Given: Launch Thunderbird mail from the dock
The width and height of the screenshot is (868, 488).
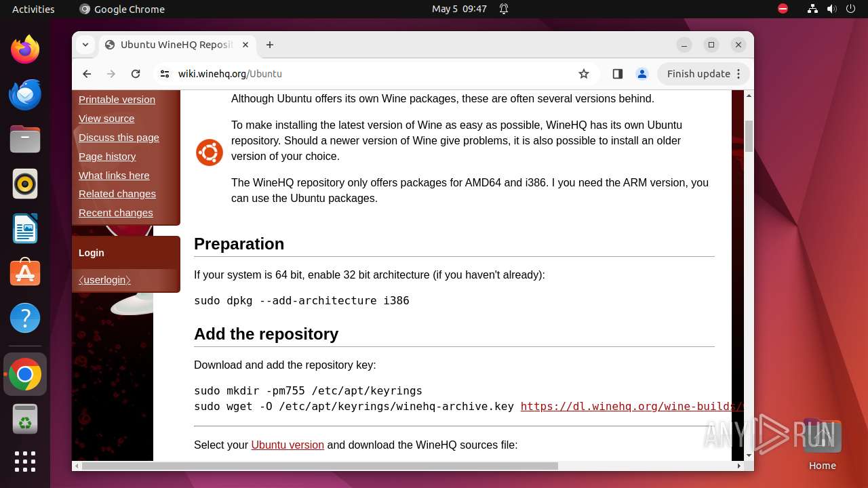Looking at the screenshot, I should coord(25,94).
